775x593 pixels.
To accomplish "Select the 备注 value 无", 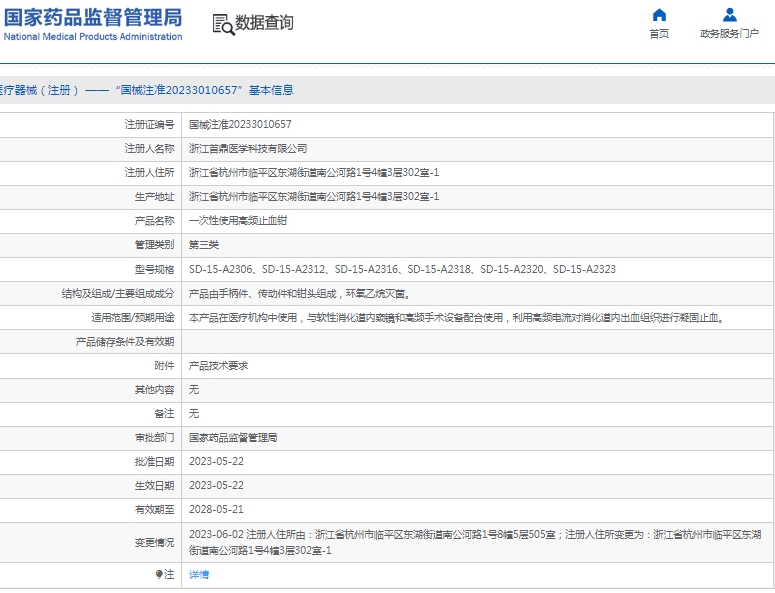I will pos(194,414).
